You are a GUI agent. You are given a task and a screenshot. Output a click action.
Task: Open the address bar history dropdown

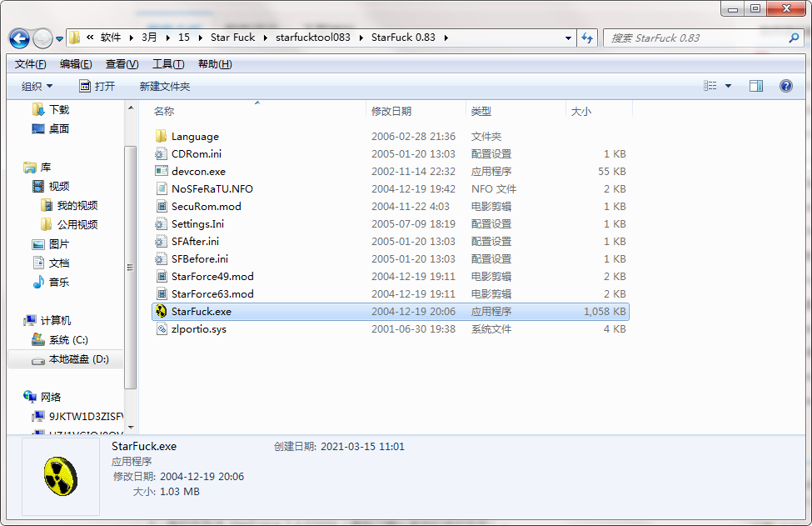click(568, 38)
